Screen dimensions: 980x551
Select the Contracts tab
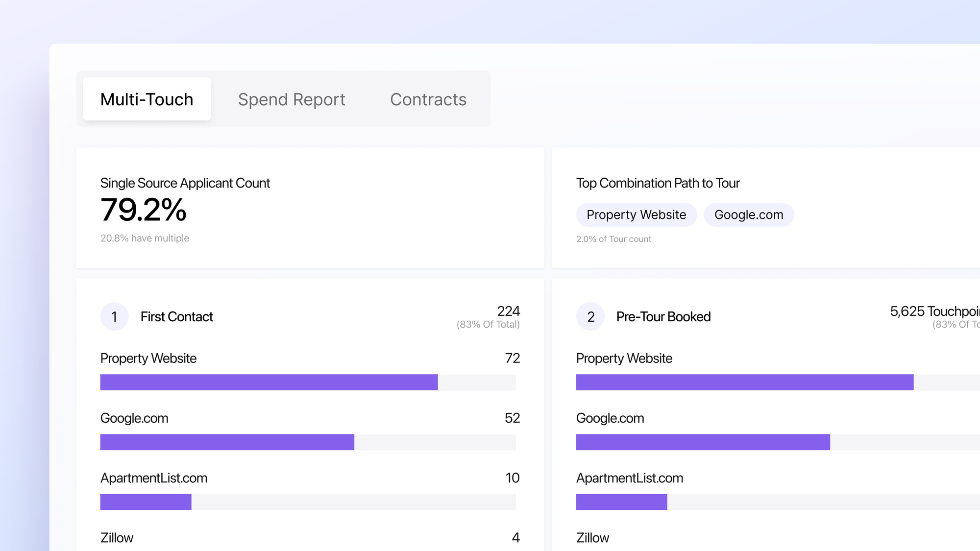coord(428,99)
